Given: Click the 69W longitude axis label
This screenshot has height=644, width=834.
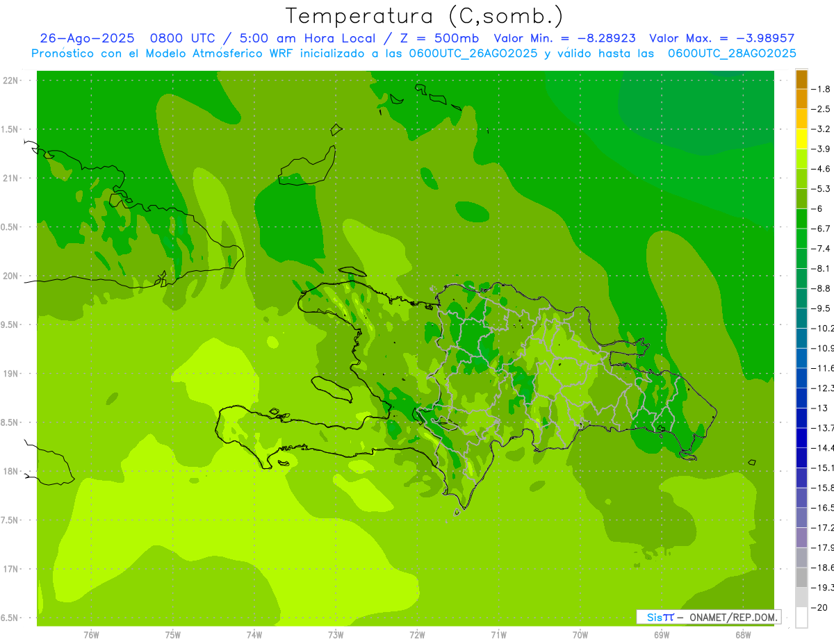Looking at the screenshot, I should pyautogui.click(x=662, y=635).
